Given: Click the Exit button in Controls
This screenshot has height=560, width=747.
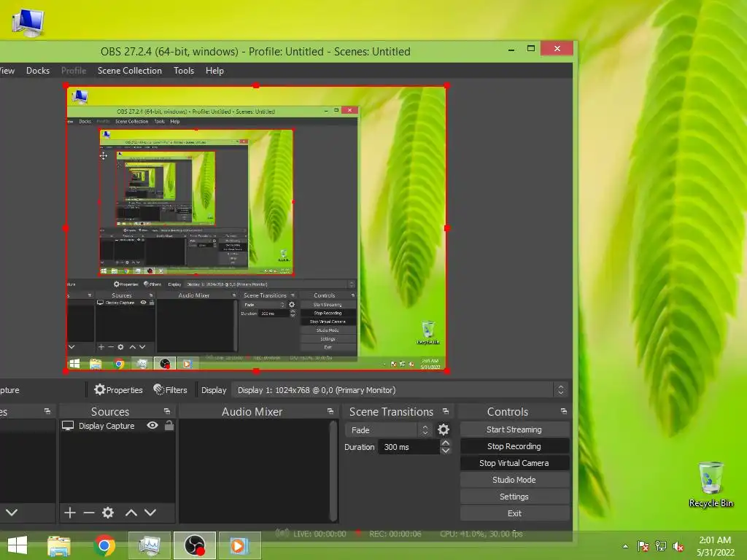Looking at the screenshot, I should [x=514, y=513].
